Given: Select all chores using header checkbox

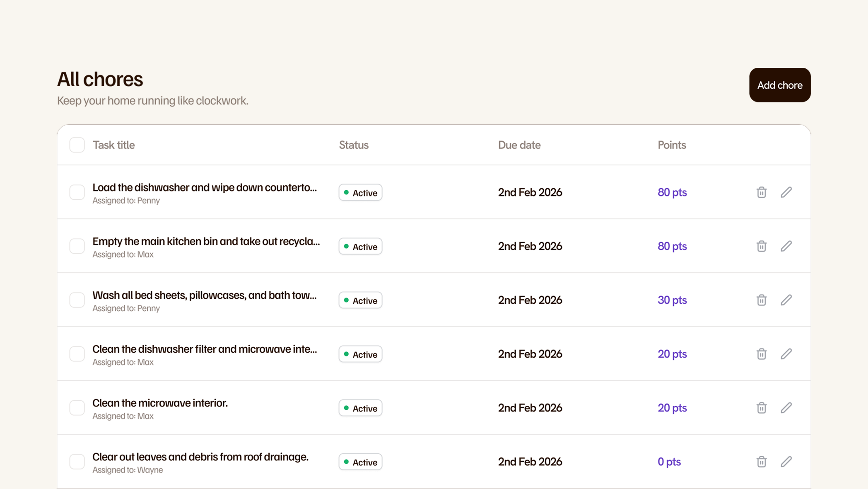Looking at the screenshot, I should (x=77, y=145).
